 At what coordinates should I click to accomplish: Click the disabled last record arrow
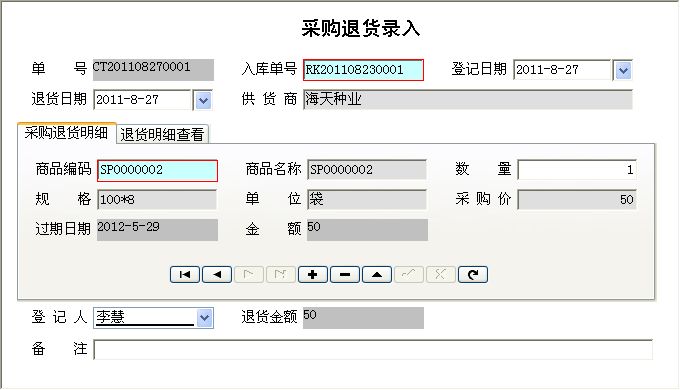[281, 275]
